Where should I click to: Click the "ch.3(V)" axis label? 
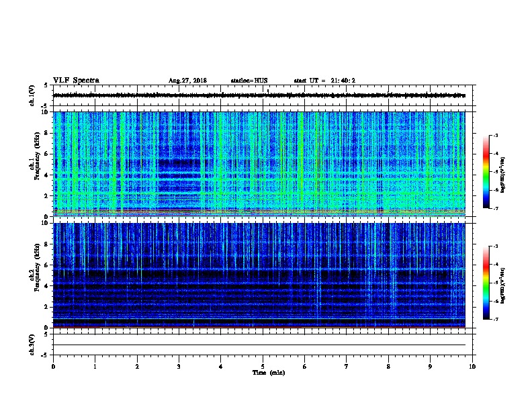coord(32,345)
